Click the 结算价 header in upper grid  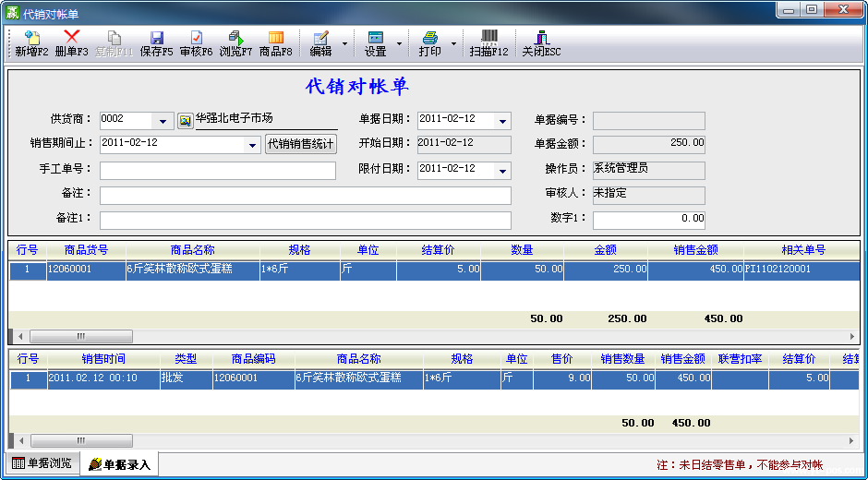point(439,250)
